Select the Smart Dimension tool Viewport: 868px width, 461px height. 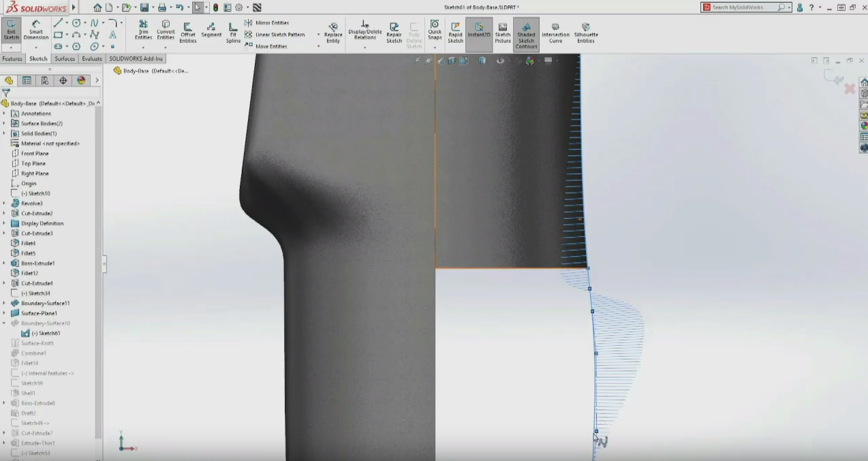[x=36, y=31]
